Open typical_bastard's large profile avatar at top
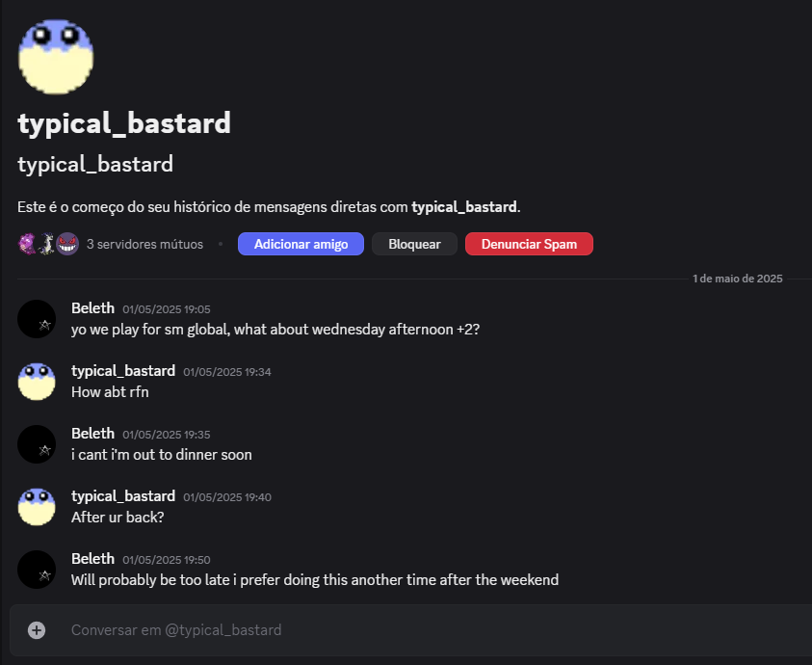This screenshot has height=665, width=812. click(x=56, y=57)
